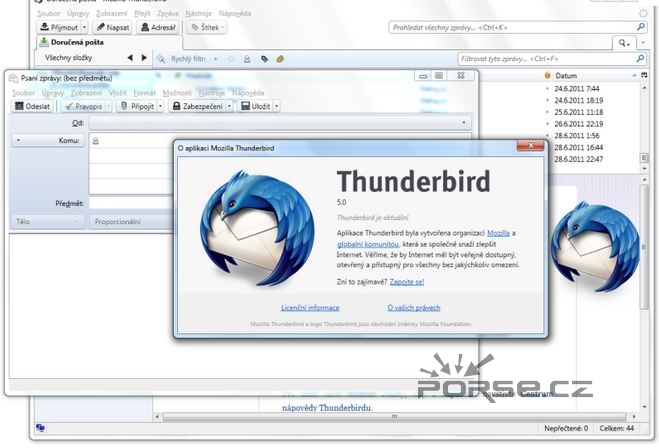Viewport: 659px width, 448px height.
Task: Open the column picker icon
Action: tap(644, 76)
